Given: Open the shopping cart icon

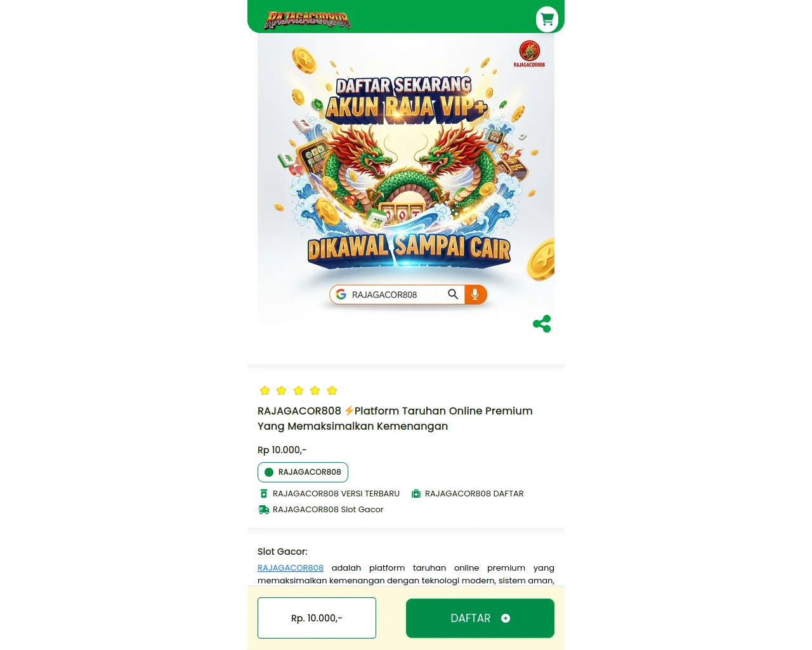Looking at the screenshot, I should pos(547,19).
